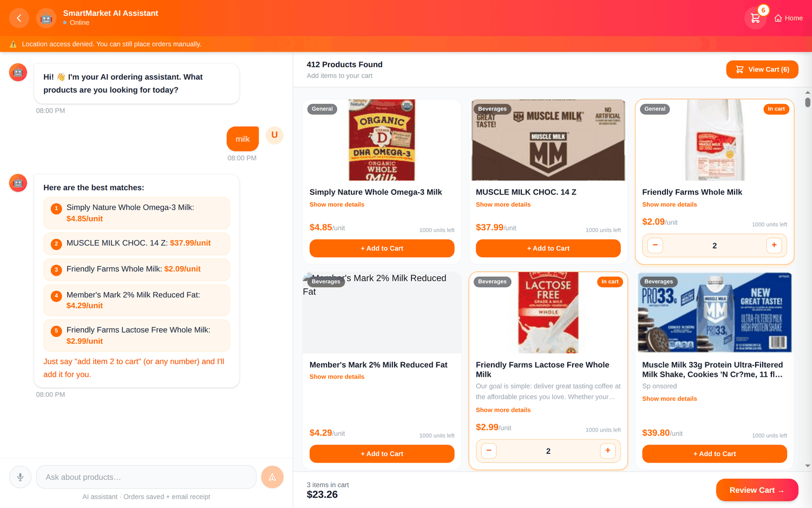The height and width of the screenshot is (508, 812).
Task: Decrease Friendly Farms Whole Milk quantity
Action: 655,245
